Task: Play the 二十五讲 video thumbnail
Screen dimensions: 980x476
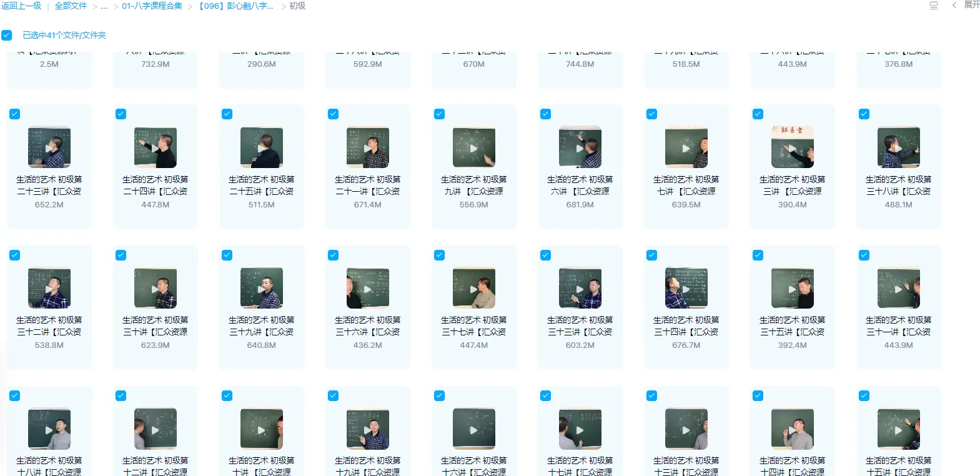Action: coord(262,147)
